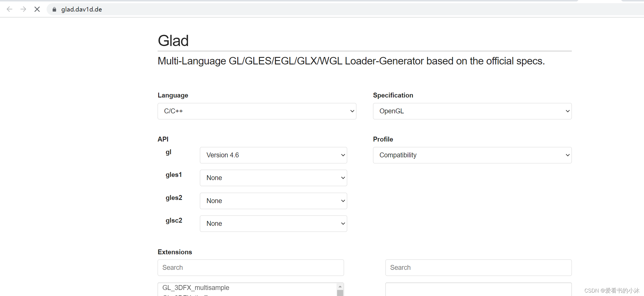Open the Specification dropdown showing OpenGL
644x296 pixels.
point(472,111)
